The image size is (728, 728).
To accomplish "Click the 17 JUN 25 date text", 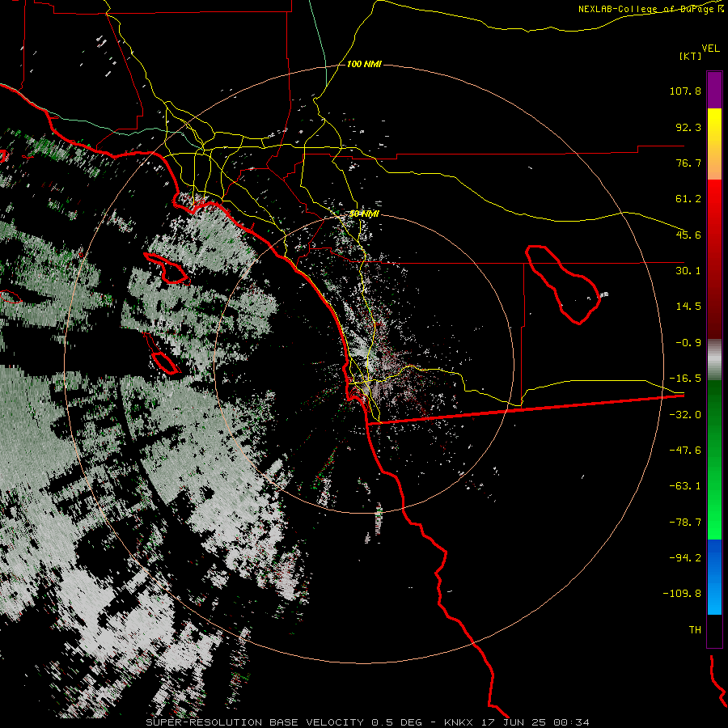I will (x=512, y=722).
